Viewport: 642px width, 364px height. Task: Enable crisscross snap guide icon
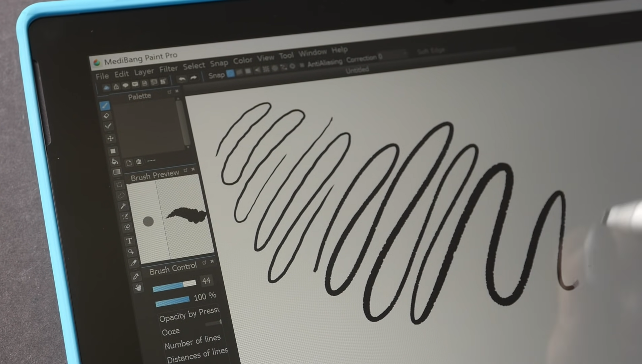click(x=248, y=71)
